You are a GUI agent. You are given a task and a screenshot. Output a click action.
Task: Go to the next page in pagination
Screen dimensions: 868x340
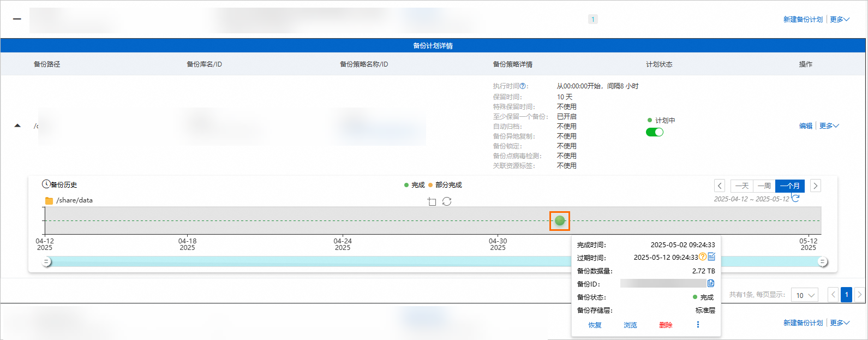[x=859, y=295]
